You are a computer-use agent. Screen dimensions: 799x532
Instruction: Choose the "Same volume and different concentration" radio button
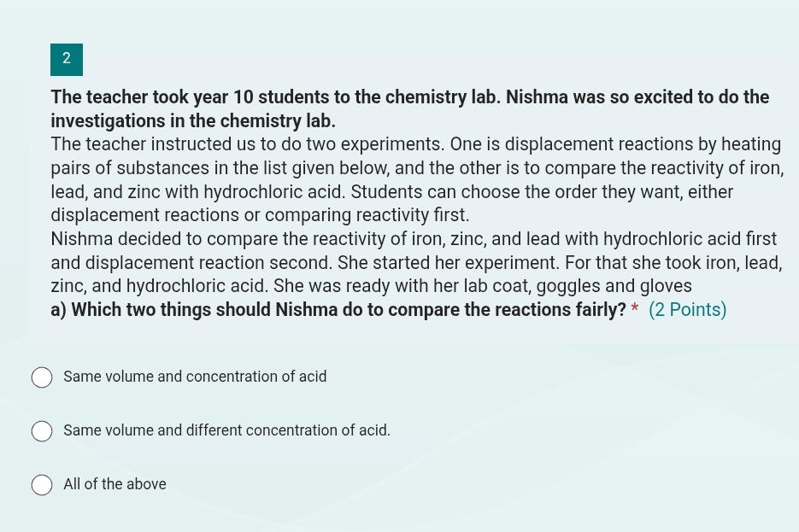pos(42,431)
